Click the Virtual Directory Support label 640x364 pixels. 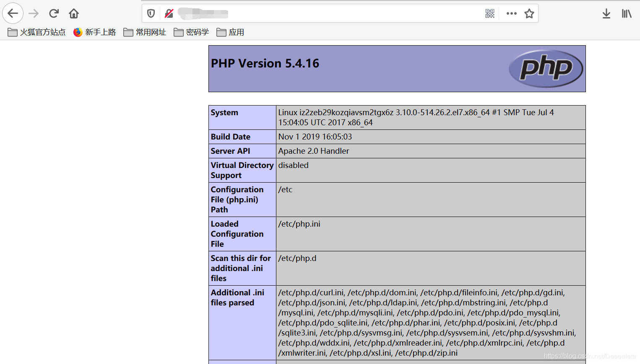(242, 170)
